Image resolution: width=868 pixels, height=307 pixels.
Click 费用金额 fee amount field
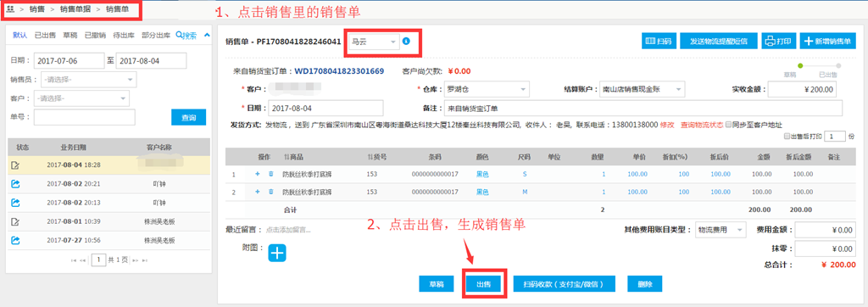[826, 230]
